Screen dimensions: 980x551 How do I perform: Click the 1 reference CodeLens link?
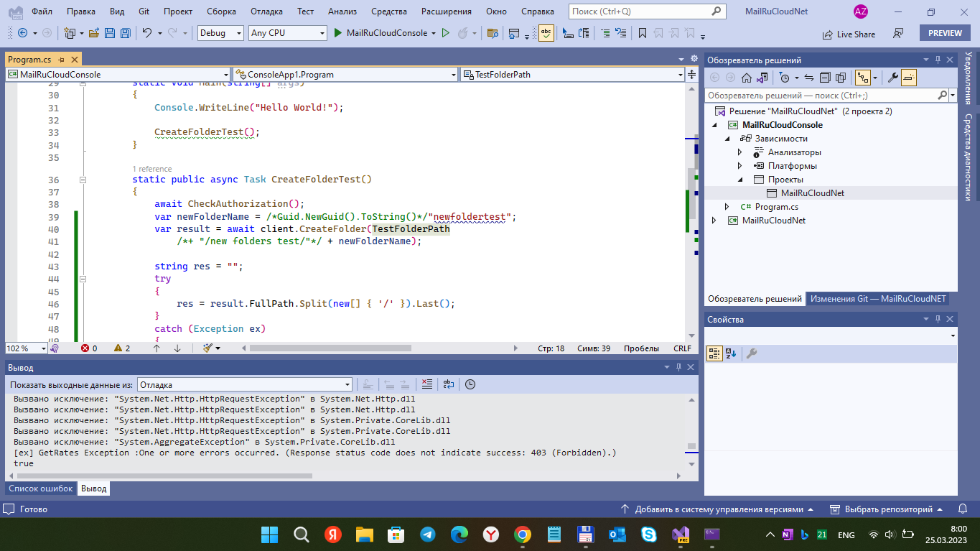(x=152, y=168)
